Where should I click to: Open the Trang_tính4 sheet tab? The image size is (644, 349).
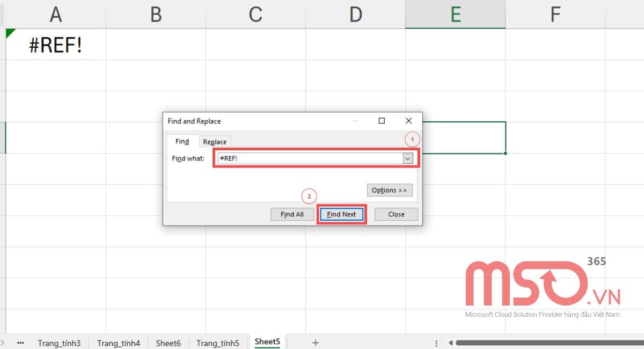(119, 343)
